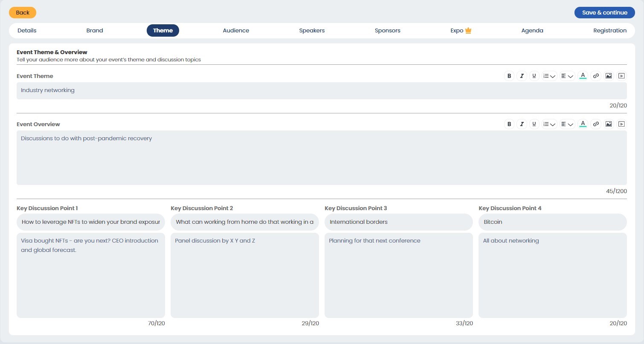Click the Event Theme & Overview heading
The height and width of the screenshot is (344, 644).
pyautogui.click(x=52, y=52)
